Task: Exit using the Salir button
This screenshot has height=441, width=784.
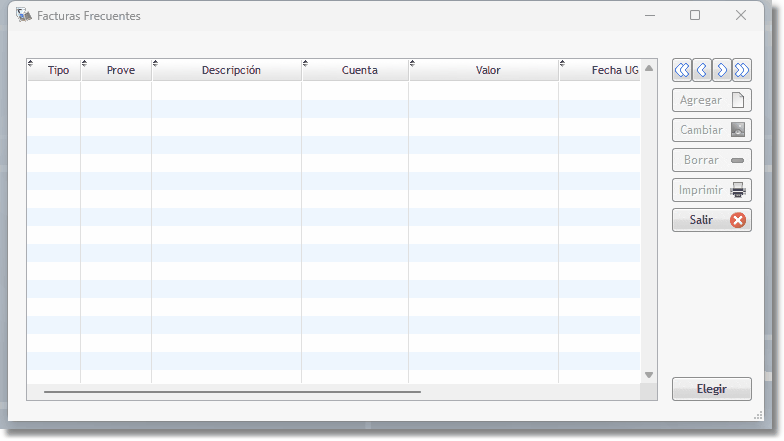Action: tap(711, 220)
